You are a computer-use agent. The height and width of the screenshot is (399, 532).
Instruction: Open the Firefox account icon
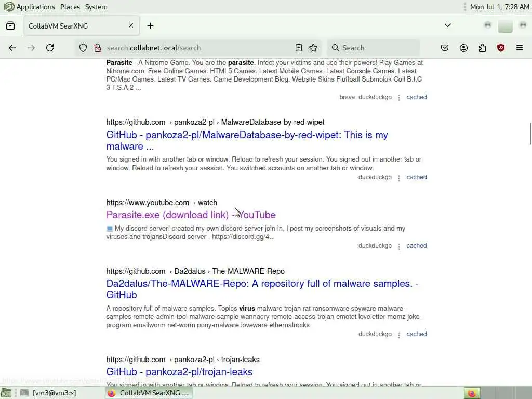coord(463,48)
